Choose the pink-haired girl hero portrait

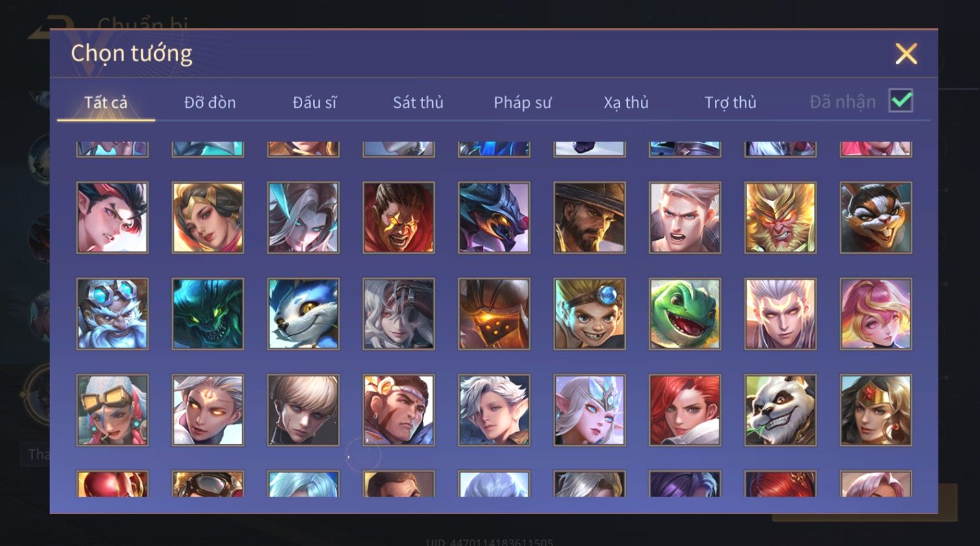point(876,314)
